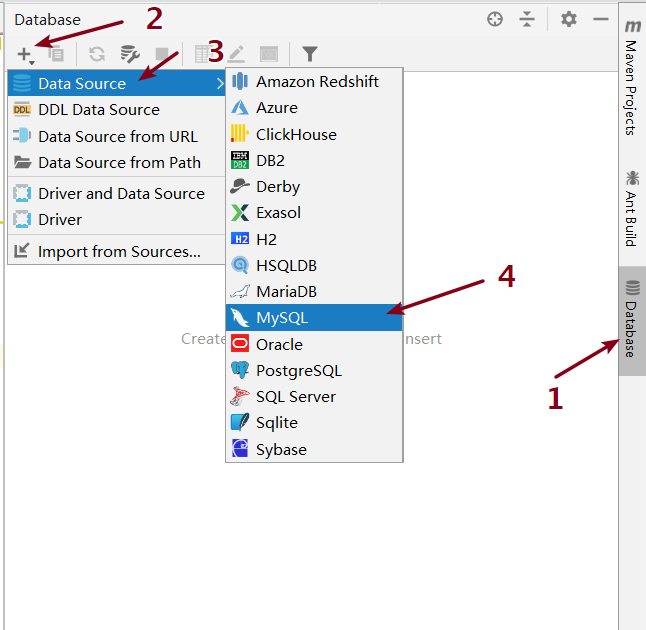
Task: Select PostgreSQL data source
Action: click(x=314, y=370)
